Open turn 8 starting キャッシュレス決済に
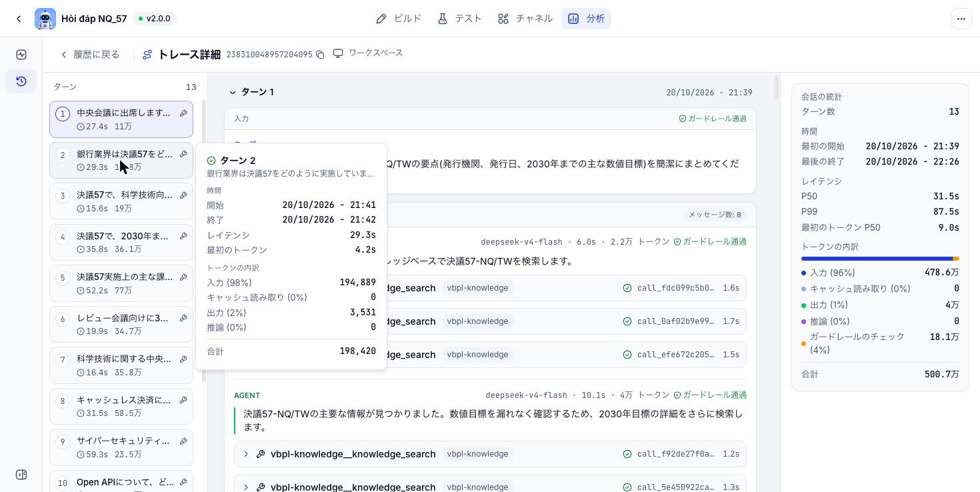Screen dimensions: 980x492 [121, 406]
